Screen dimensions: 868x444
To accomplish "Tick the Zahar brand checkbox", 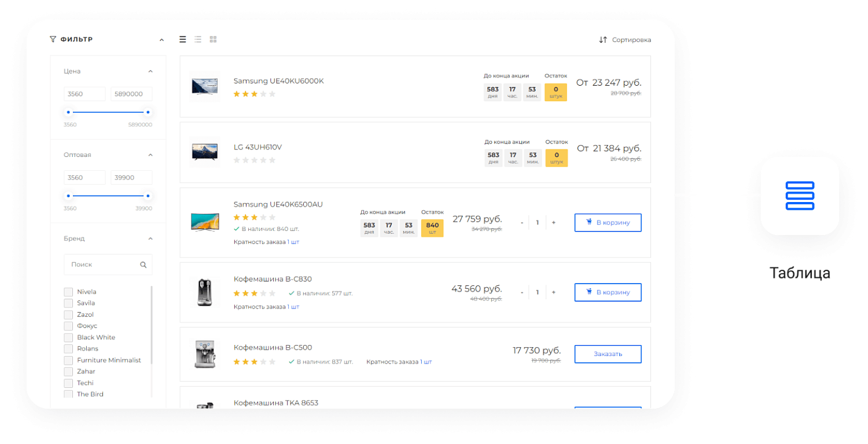I will tap(68, 372).
